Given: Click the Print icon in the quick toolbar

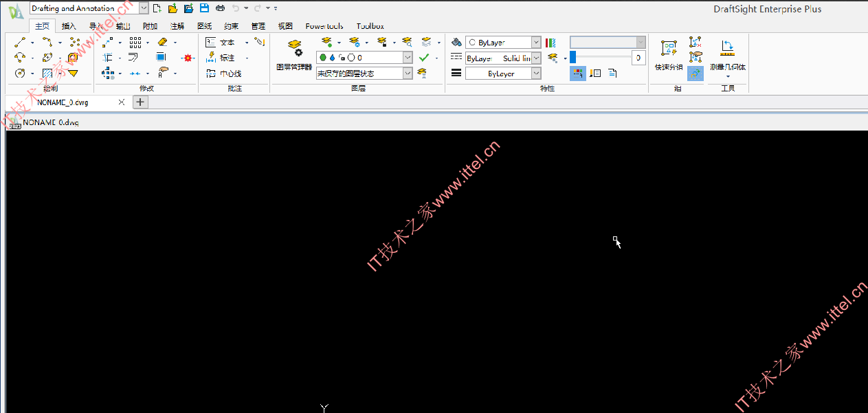Looking at the screenshot, I should tap(220, 8).
